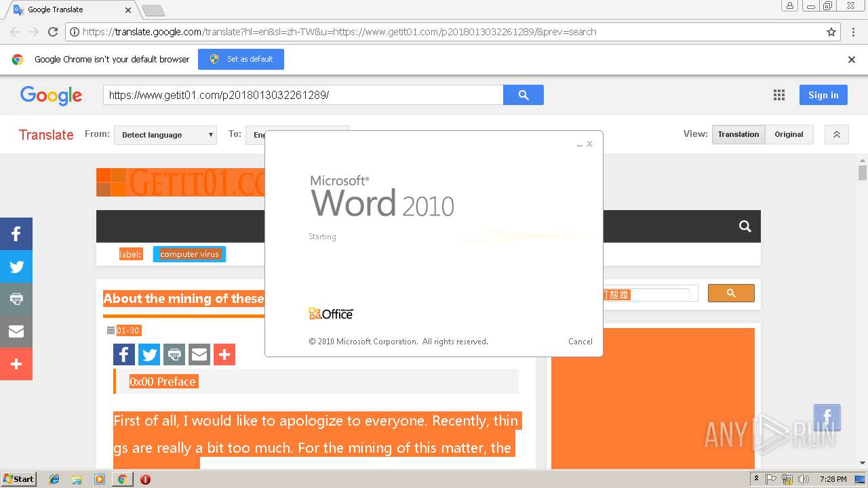This screenshot has width=868, height=488.
Task: Click the translate URL input field
Action: click(303, 95)
